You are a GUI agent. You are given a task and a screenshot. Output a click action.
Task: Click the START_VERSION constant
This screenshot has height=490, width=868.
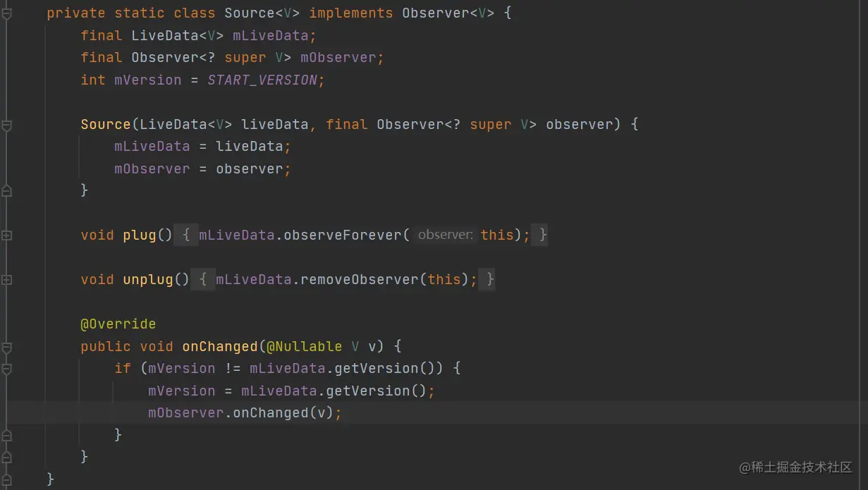pos(262,80)
